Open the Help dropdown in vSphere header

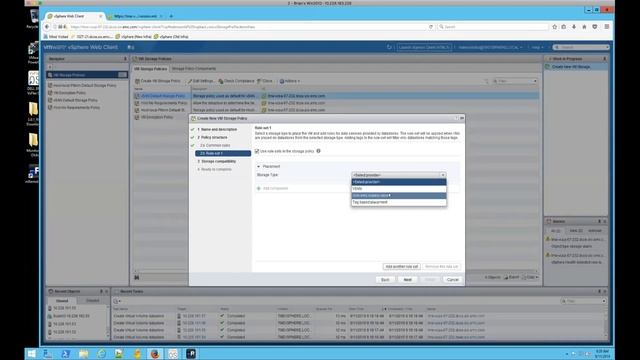537,47
